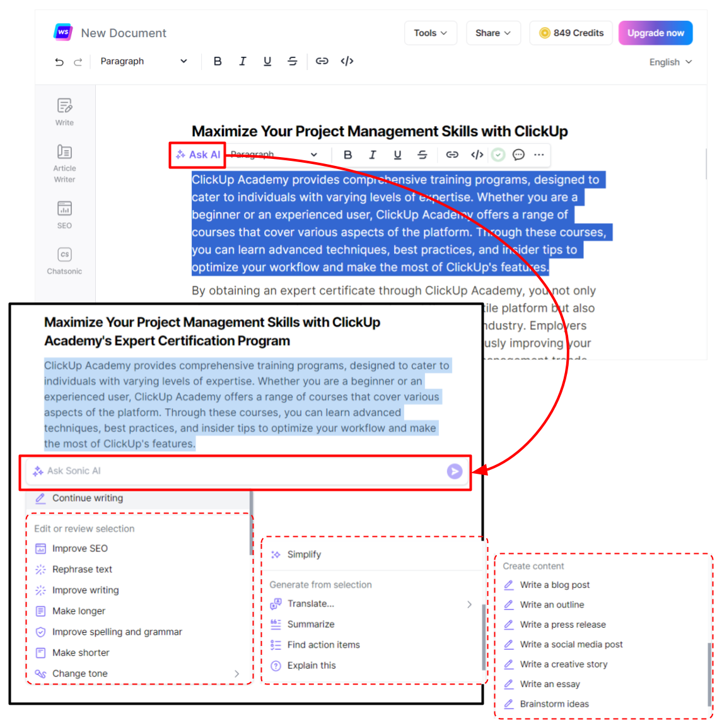Image resolution: width=722 pixels, height=728 pixels.
Task: Choose Write a blog post option
Action: (555, 585)
